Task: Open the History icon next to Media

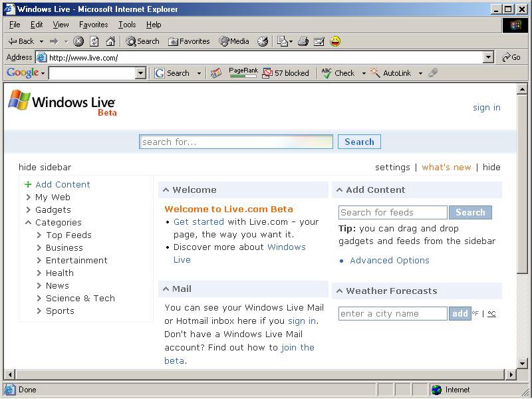Action: tap(263, 41)
